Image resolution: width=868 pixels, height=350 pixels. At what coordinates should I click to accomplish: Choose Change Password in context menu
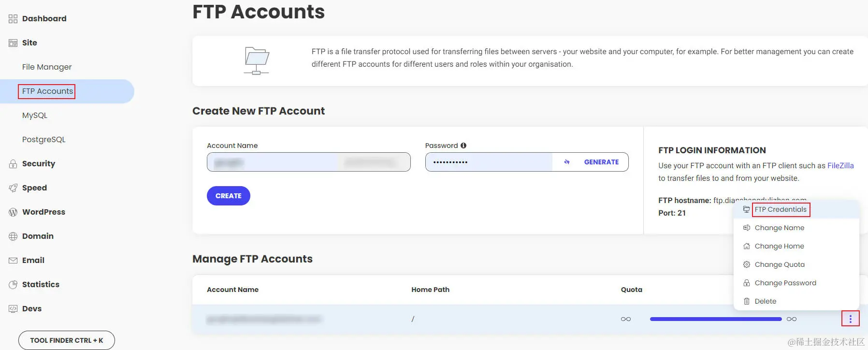pos(785,283)
